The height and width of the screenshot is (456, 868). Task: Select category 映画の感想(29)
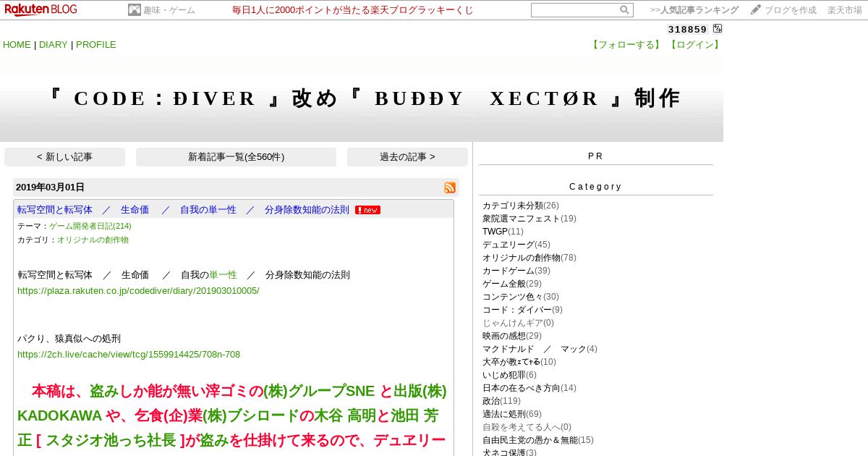click(x=512, y=336)
